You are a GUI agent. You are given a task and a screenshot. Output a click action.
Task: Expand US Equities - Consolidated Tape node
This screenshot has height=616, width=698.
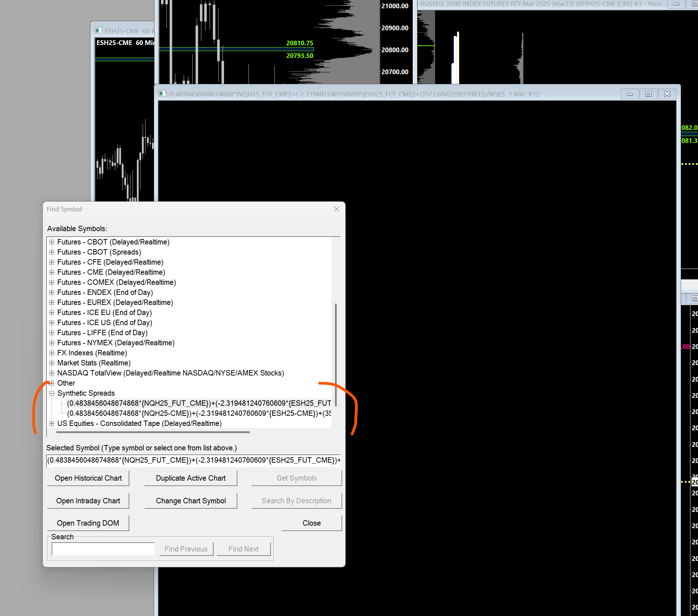tap(52, 423)
